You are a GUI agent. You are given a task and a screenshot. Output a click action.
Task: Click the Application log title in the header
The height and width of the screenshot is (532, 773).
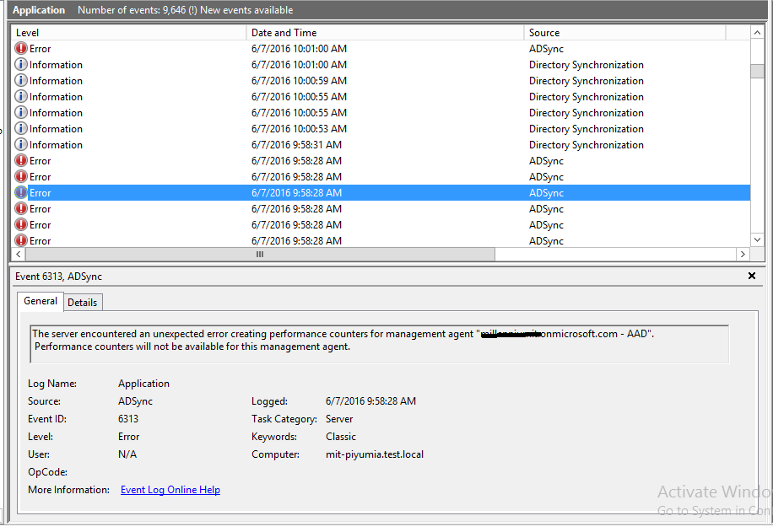[39, 10]
